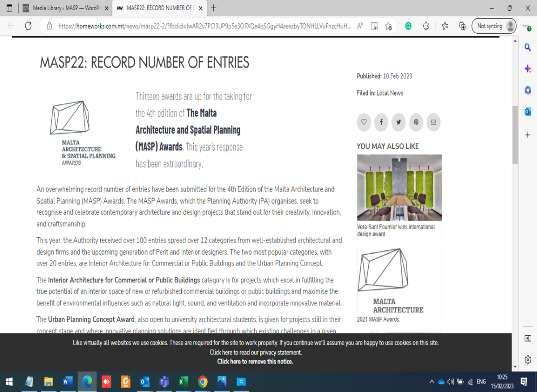Share the article on Twitter
Screen dimensions: 537x392
tap(398, 122)
